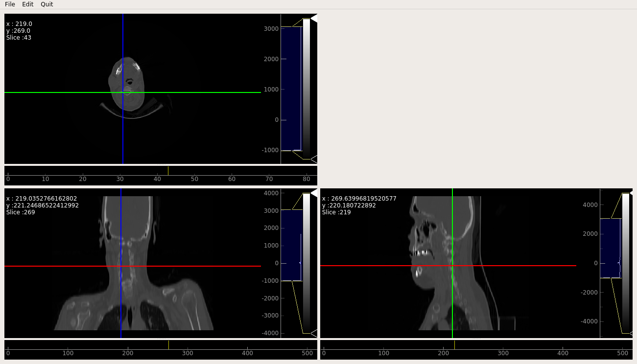This screenshot has height=364, width=637.
Task: Click the 'Slice :43' label in the axial view
Action: [19, 38]
